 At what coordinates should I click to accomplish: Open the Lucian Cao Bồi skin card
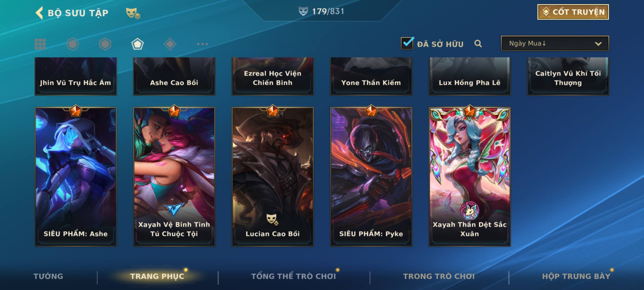(x=273, y=177)
